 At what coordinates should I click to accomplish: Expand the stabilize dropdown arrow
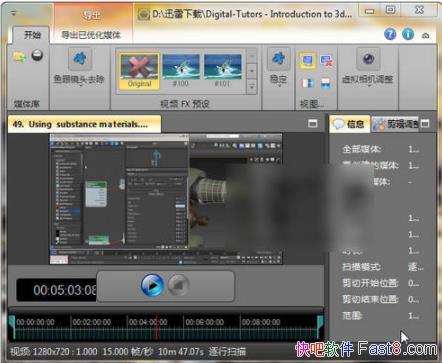point(279,86)
